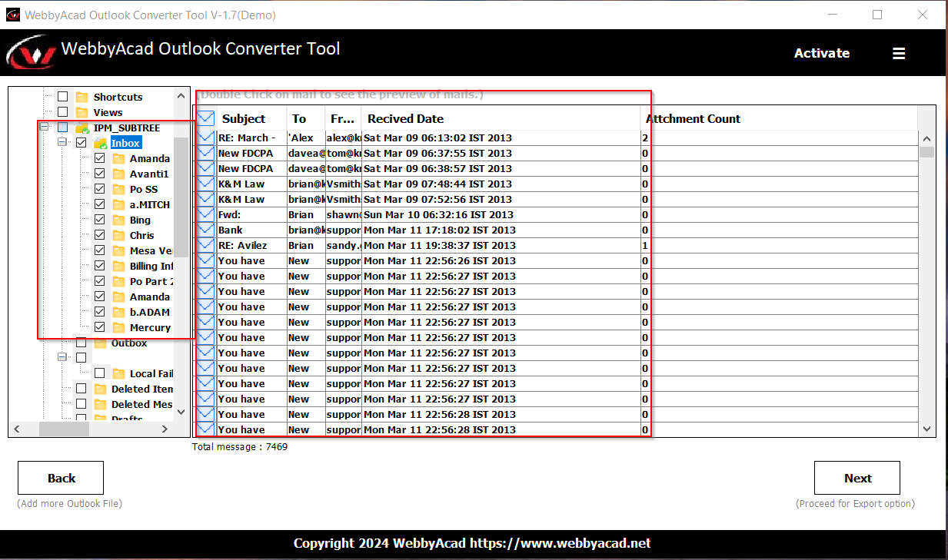
Task: Sort by the Attchment Count column header
Action: pos(779,119)
